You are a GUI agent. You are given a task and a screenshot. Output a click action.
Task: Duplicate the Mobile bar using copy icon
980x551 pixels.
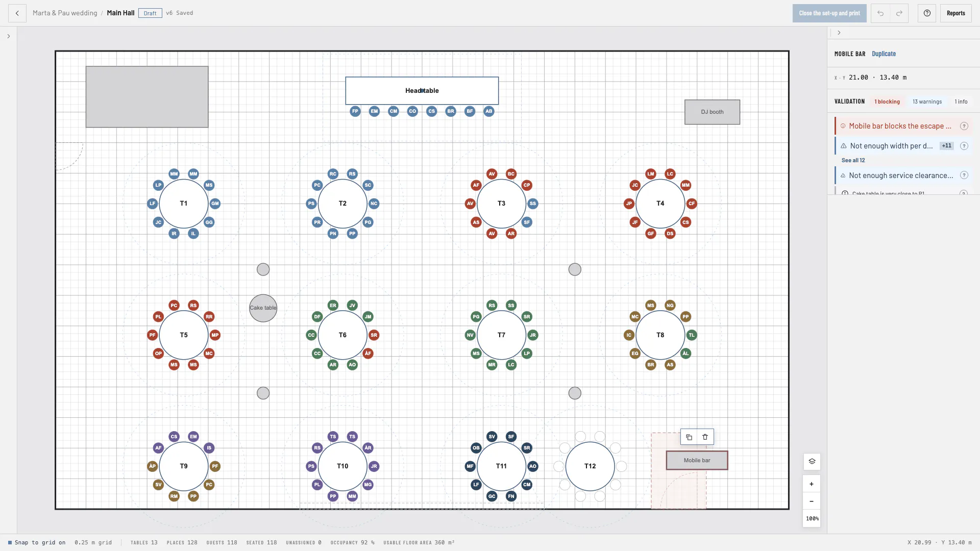tap(689, 437)
